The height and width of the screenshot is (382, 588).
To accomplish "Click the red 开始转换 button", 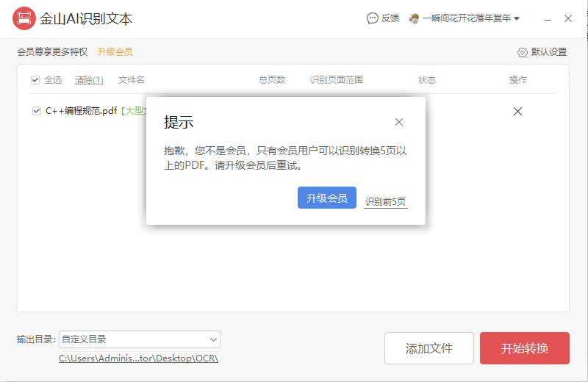I will [x=525, y=348].
